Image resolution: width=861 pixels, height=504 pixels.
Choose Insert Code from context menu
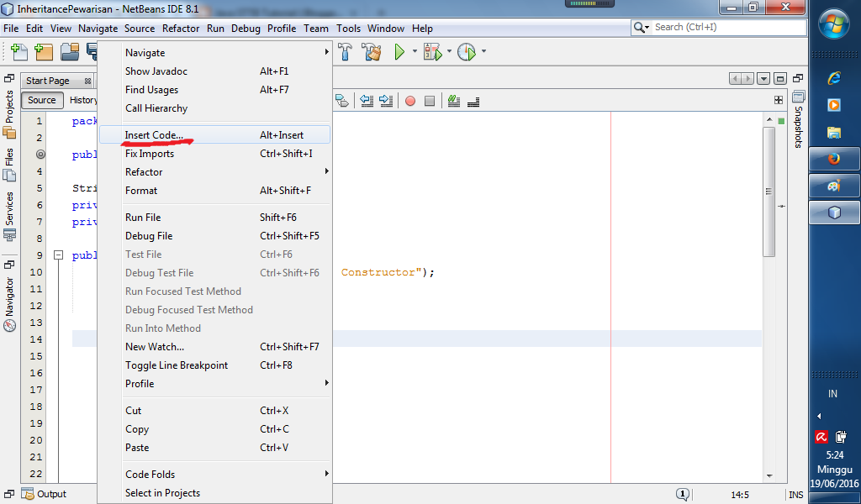(214, 135)
